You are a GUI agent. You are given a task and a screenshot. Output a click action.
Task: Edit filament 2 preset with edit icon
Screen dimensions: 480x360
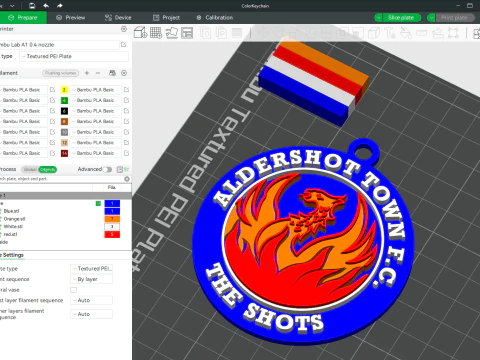click(x=126, y=90)
